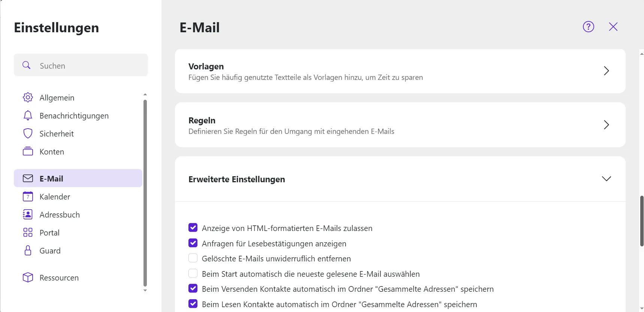Disable HTML-formatierte E-Mails anzeigen
The image size is (644, 312).
pos(193,228)
